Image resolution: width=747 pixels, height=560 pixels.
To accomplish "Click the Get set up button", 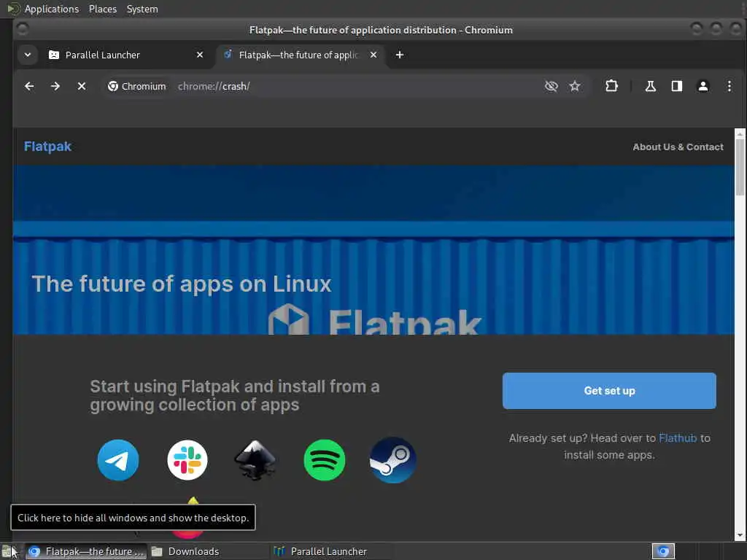I will pos(609,391).
